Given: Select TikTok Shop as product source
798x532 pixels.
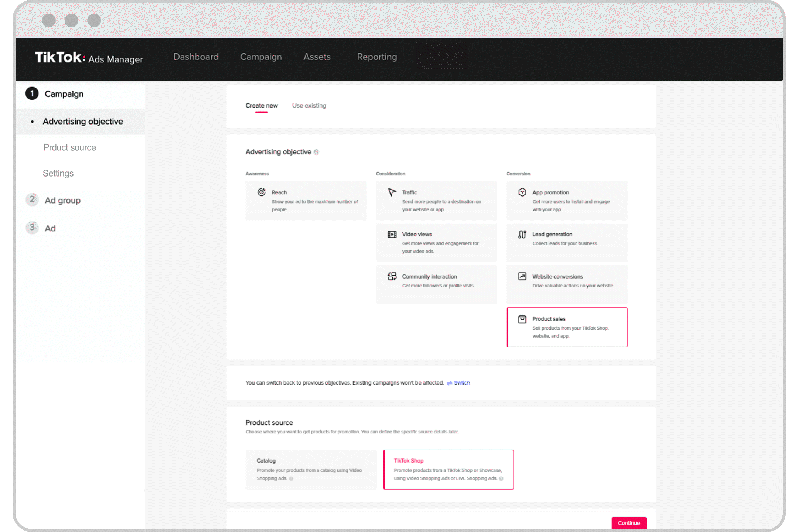Looking at the screenshot, I should (x=449, y=469).
